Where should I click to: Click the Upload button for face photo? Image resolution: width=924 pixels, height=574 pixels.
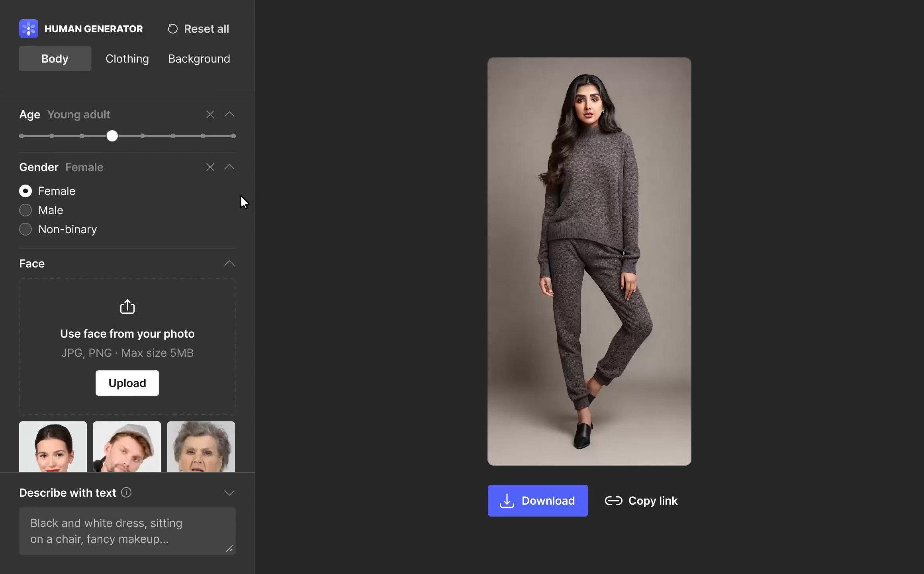[127, 383]
